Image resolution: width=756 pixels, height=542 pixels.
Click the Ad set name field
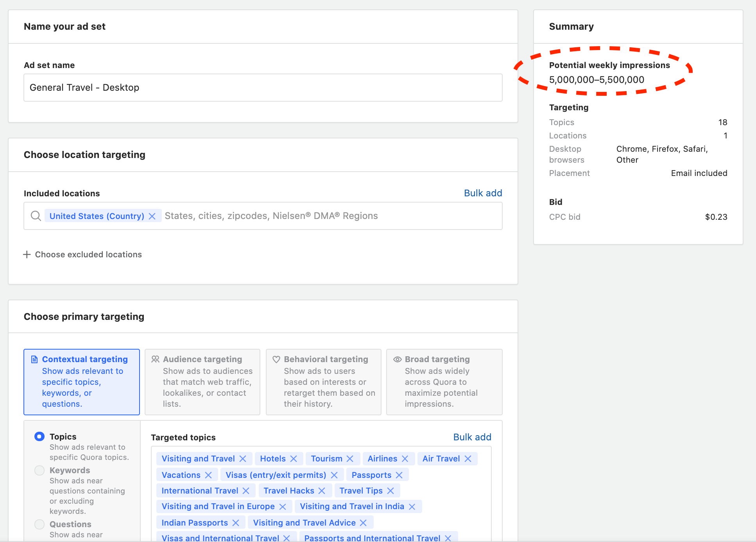263,88
